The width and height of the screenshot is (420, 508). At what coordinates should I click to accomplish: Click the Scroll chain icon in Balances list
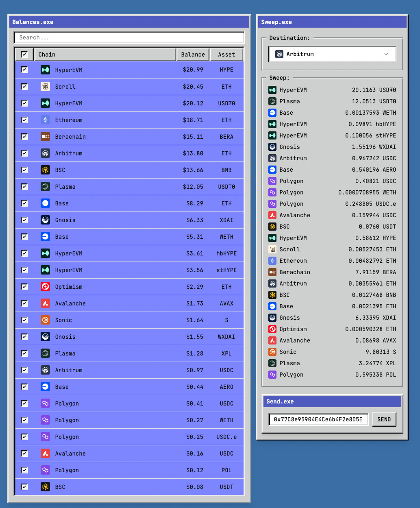point(45,86)
